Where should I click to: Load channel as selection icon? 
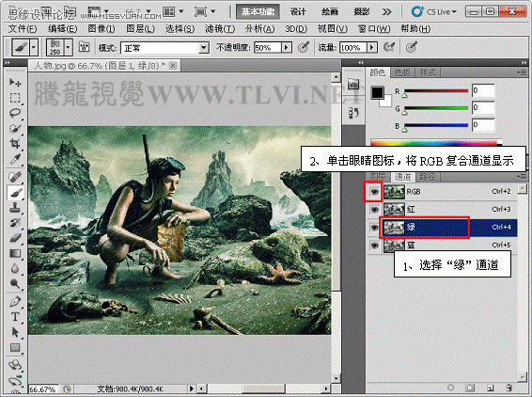click(450, 388)
